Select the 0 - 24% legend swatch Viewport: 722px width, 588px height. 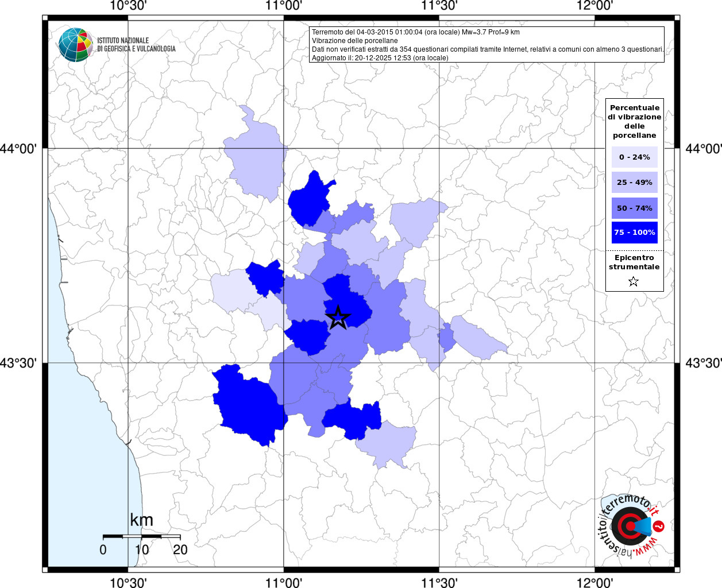pyautogui.click(x=634, y=157)
